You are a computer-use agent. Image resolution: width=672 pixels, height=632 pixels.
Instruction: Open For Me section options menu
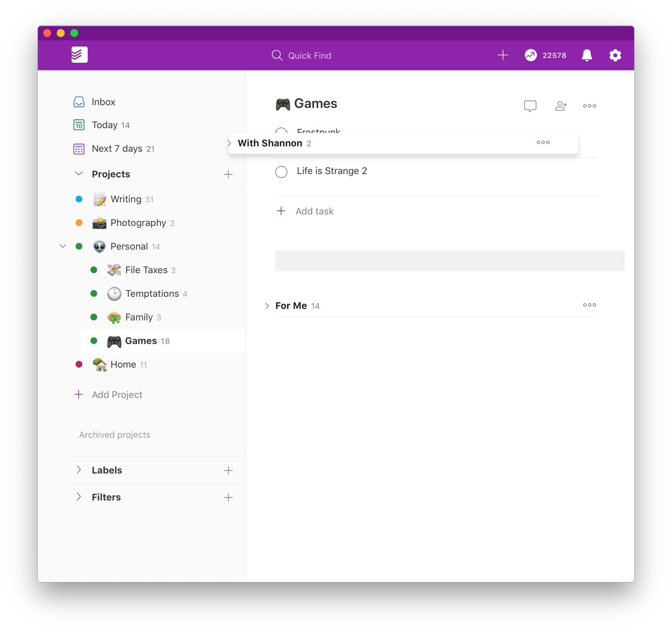pos(590,305)
